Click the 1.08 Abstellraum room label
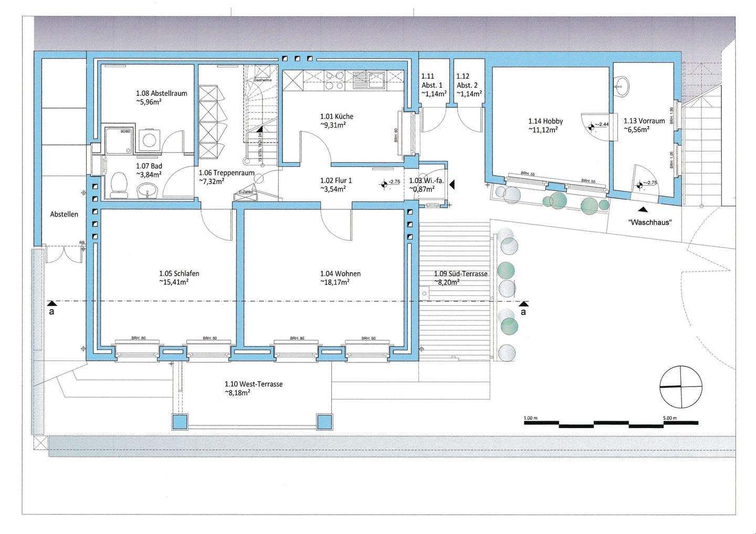Image resolution: width=756 pixels, height=534 pixels. click(161, 97)
